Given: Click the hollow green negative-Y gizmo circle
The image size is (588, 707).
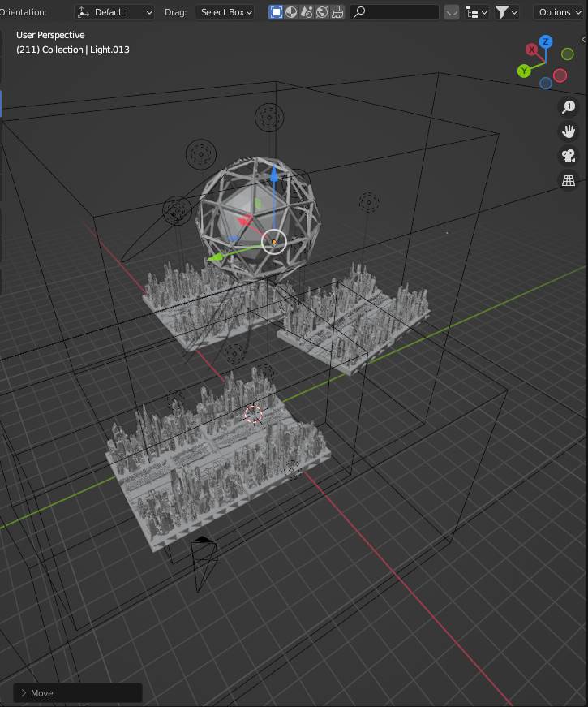Looking at the screenshot, I should coord(567,54).
